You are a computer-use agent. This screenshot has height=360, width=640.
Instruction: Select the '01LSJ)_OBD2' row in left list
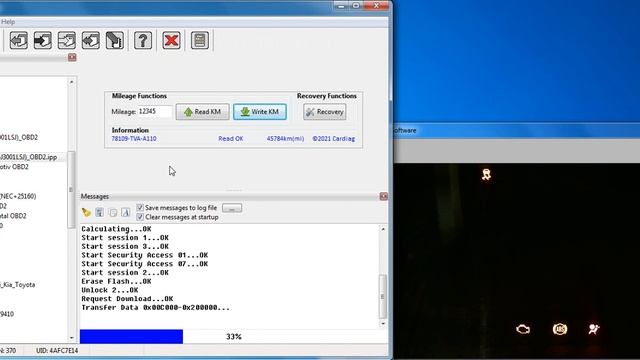coord(19,137)
